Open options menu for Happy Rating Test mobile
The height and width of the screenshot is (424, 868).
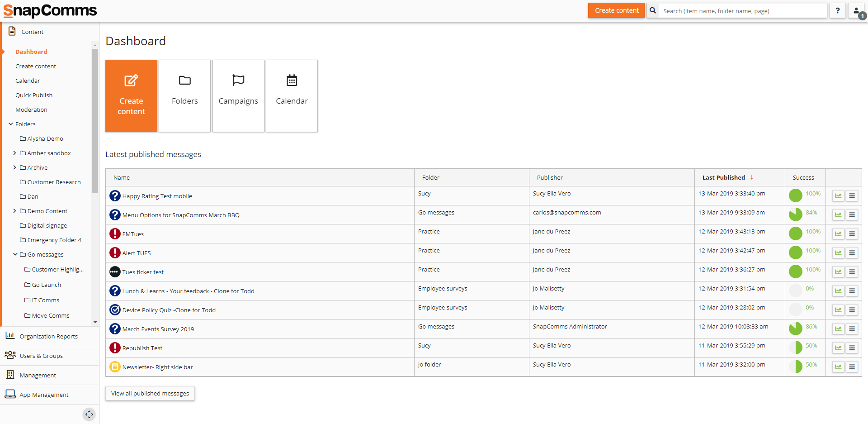click(852, 196)
